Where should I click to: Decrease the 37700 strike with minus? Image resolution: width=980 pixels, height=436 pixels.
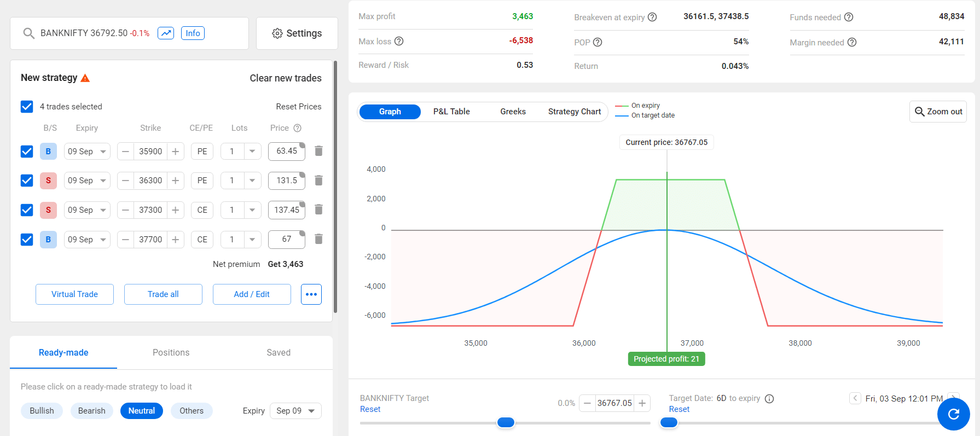pyautogui.click(x=125, y=240)
